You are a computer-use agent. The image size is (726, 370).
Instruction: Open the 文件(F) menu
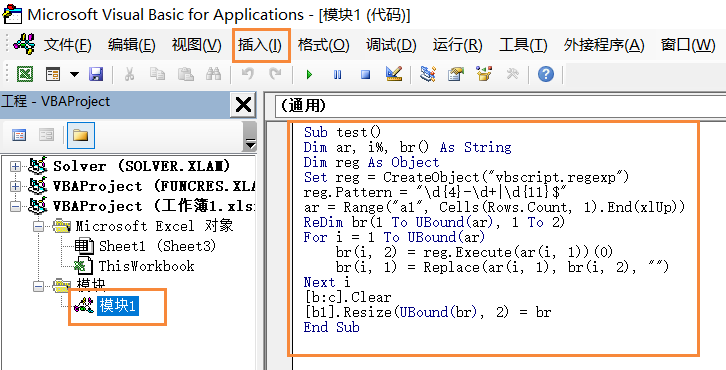(x=68, y=45)
